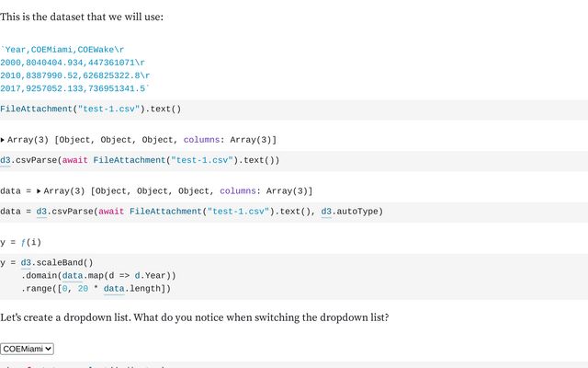Click the FileAttachment("test-1.csv").text() code cell

294,109
